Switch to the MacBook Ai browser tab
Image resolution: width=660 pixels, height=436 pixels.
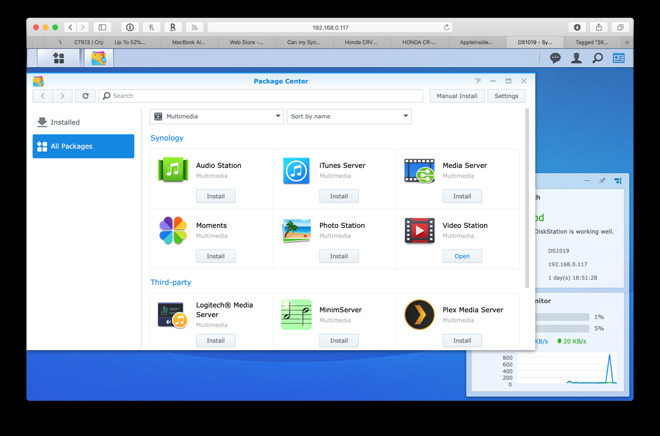(x=189, y=42)
